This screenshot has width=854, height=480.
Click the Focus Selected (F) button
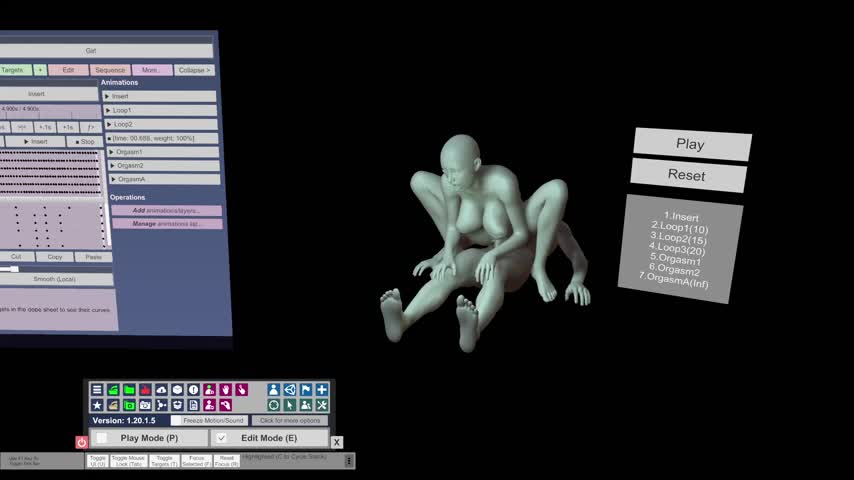tap(196, 461)
